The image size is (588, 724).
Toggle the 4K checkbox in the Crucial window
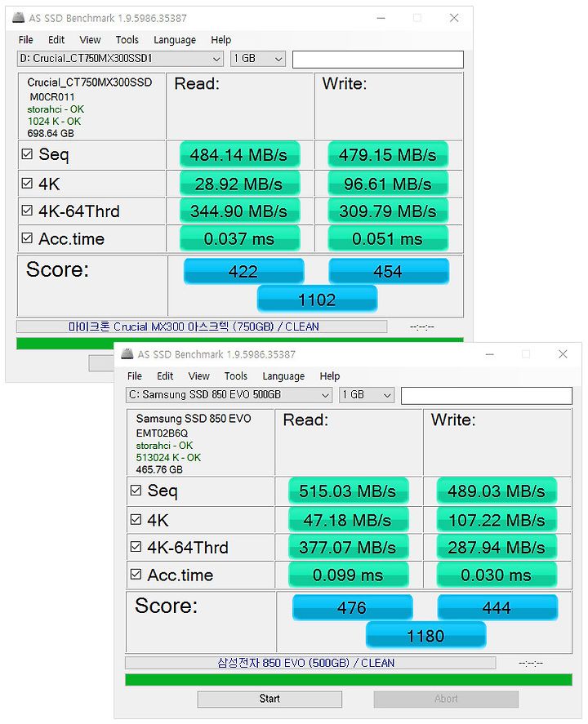27,184
